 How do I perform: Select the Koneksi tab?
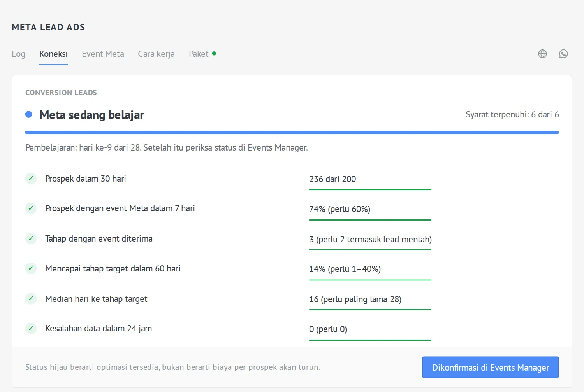(x=53, y=54)
